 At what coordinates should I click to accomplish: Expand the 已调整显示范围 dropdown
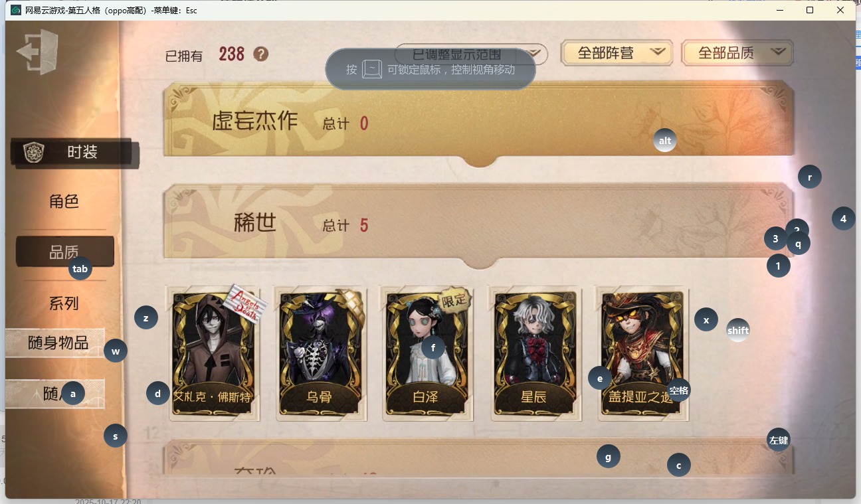(471, 54)
